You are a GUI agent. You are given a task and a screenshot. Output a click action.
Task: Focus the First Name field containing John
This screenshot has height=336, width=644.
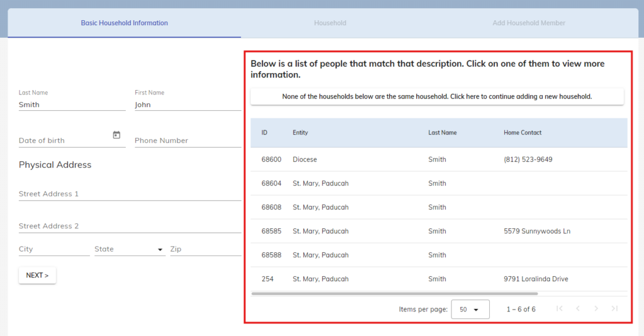point(188,104)
